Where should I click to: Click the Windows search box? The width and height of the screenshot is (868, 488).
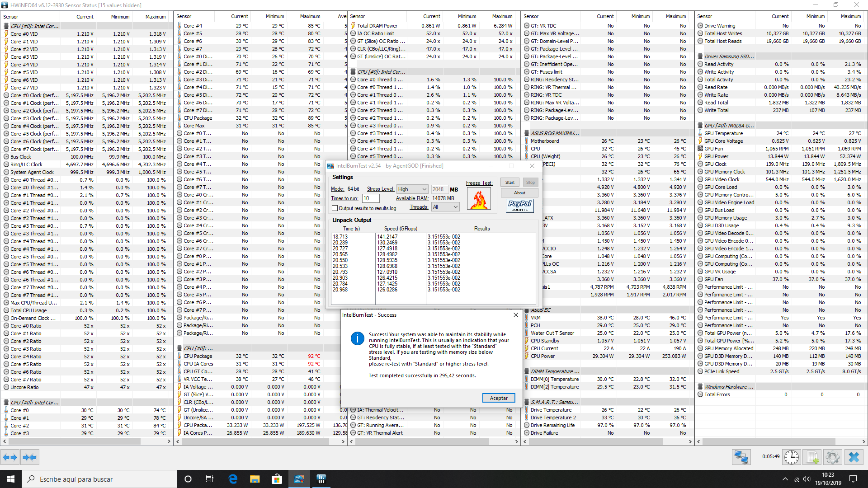(x=99, y=479)
